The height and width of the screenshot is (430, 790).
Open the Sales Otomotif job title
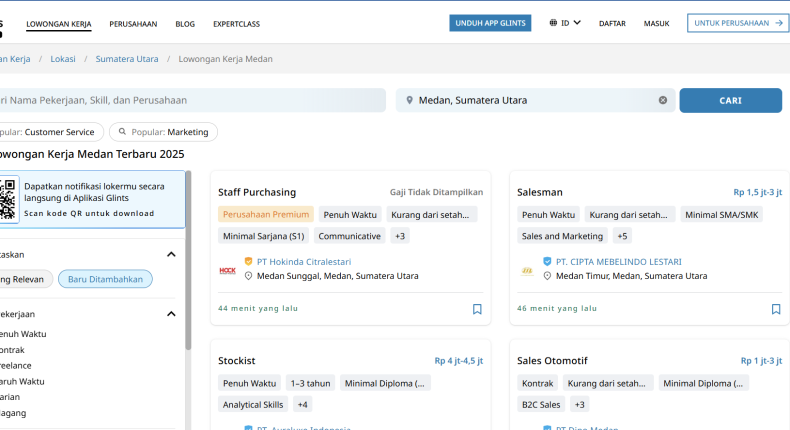[552, 360]
